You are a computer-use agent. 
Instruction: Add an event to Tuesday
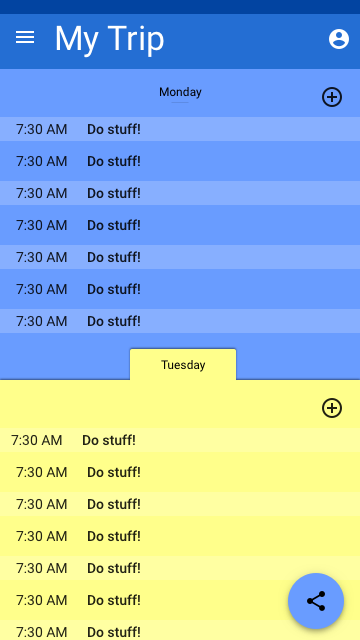332,408
